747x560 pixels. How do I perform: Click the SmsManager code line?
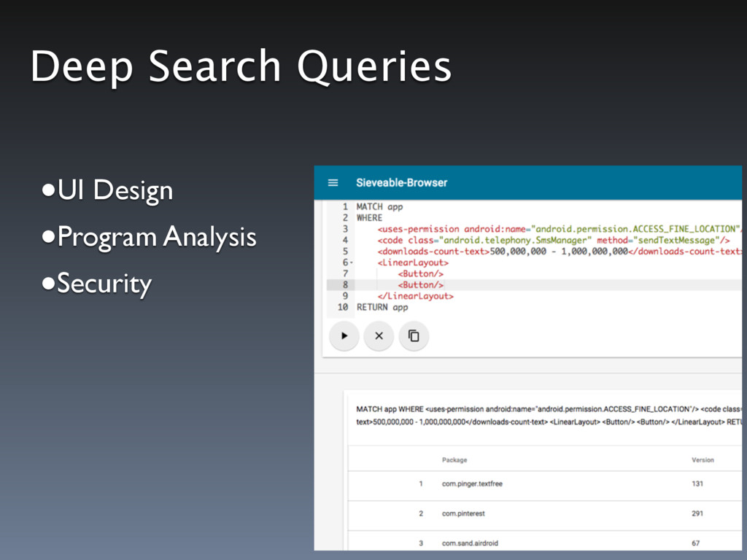pos(554,240)
